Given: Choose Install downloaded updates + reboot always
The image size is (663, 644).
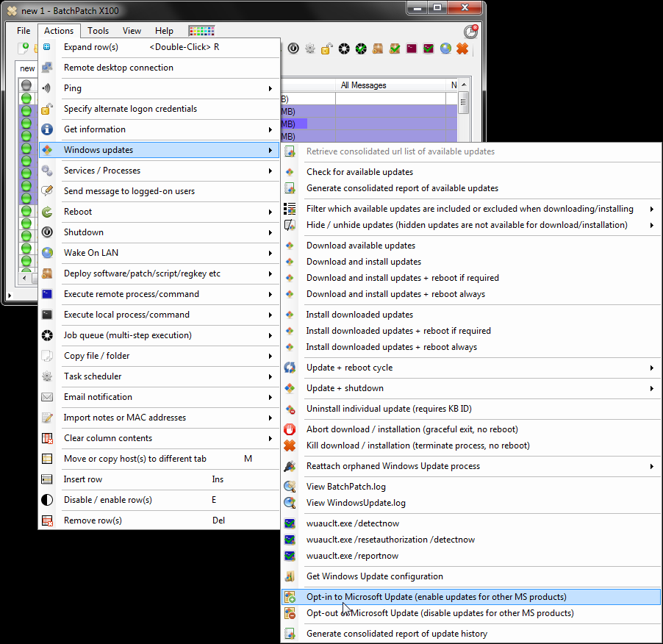Looking at the screenshot, I should tap(471, 347).
